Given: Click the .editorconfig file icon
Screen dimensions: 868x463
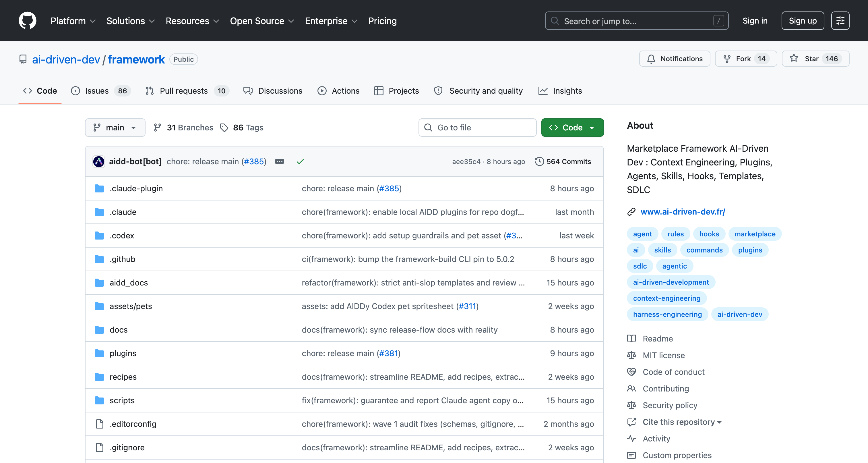Looking at the screenshot, I should pyautogui.click(x=99, y=424).
